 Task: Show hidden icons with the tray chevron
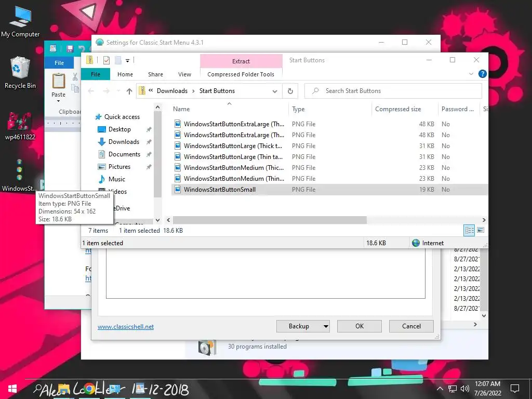(x=440, y=389)
